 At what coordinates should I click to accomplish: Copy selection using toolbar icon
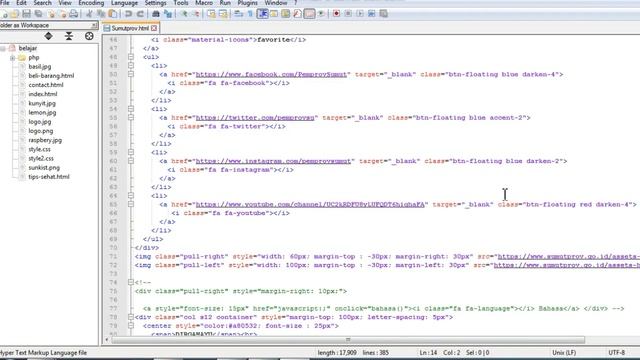pyautogui.click(x=101, y=14)
